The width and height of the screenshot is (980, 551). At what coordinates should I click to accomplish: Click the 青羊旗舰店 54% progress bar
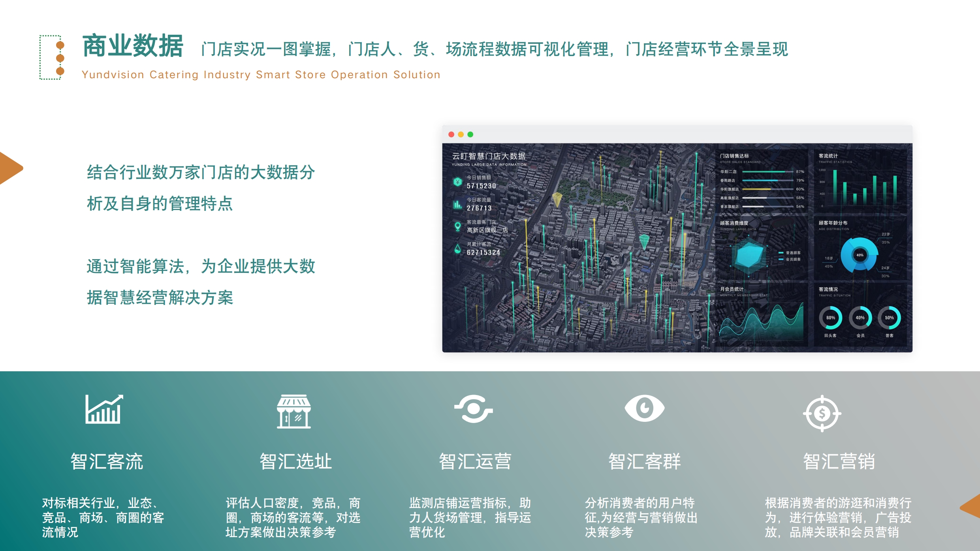pos(768,207)
